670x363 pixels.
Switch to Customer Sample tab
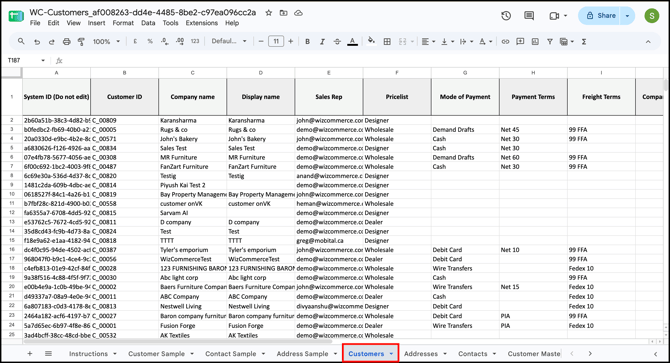[x=156, y=354]
